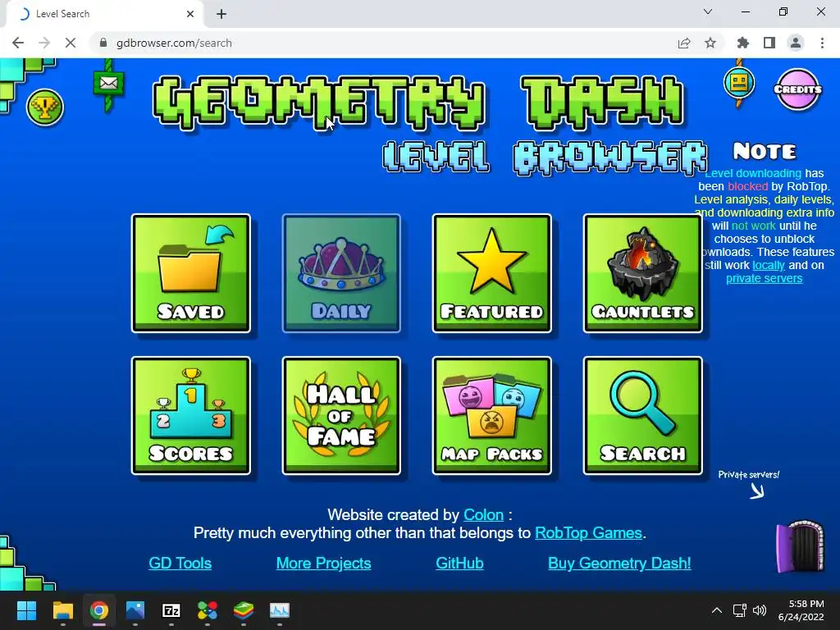Open the Chrome three-dot menu
The height and width of the screenshot is (630, 840).
coord(822,43)
